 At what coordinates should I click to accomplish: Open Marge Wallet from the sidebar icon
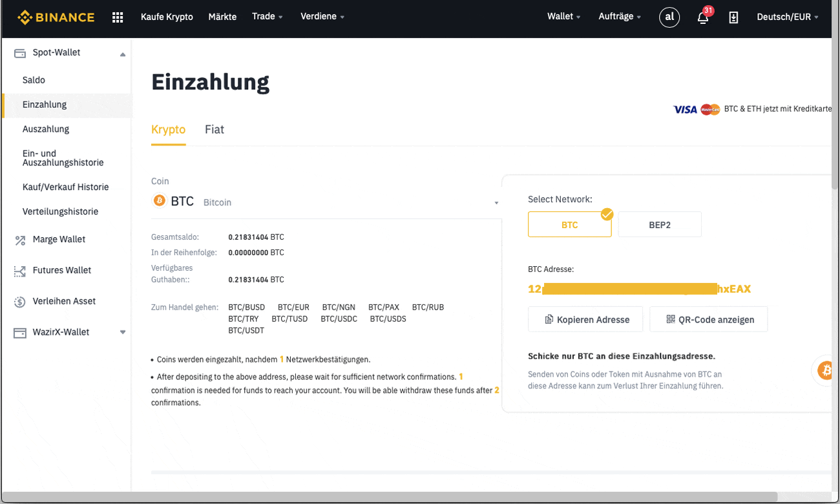pyautogui.click(x=19, y=239)
